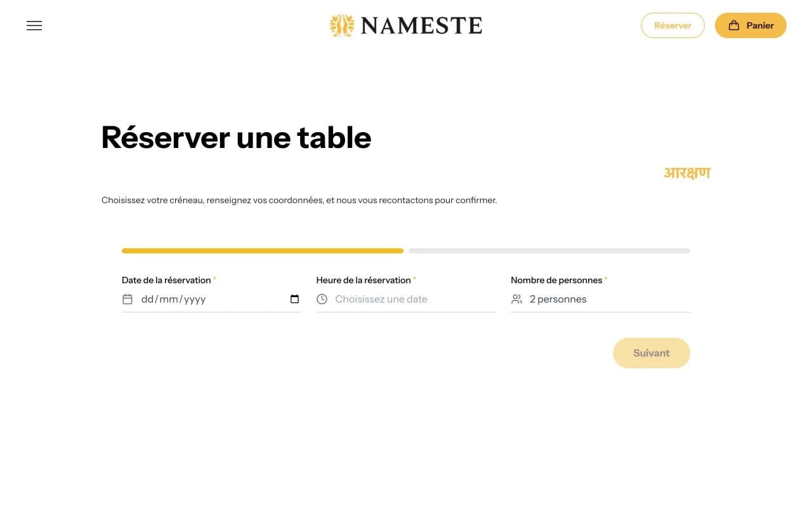Click the shopping bag icon in Panier
This screenshot has width=812, height=508.
[x=734, y=25]
